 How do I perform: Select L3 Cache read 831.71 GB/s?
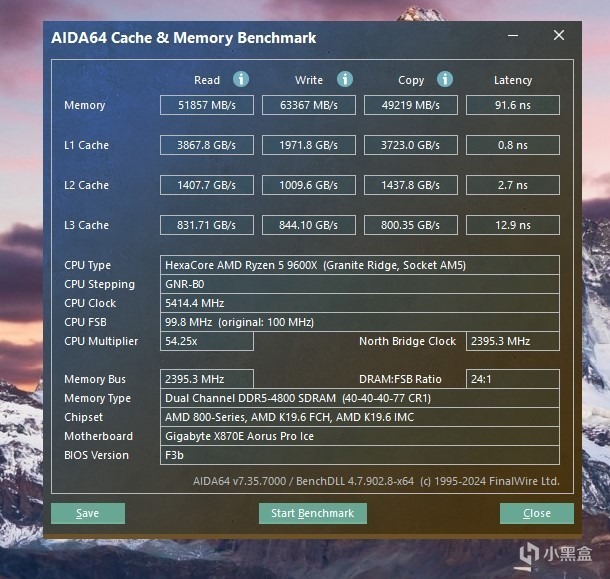[x=207, y=225]
